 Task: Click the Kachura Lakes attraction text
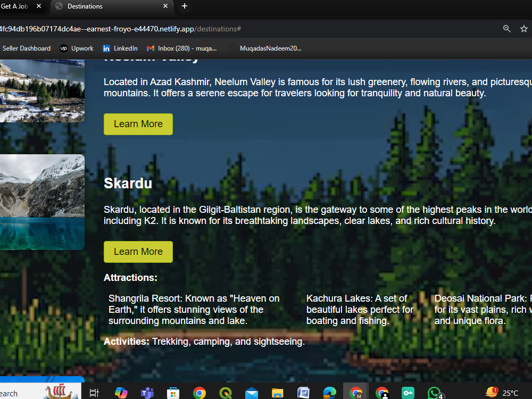point(360,310)
